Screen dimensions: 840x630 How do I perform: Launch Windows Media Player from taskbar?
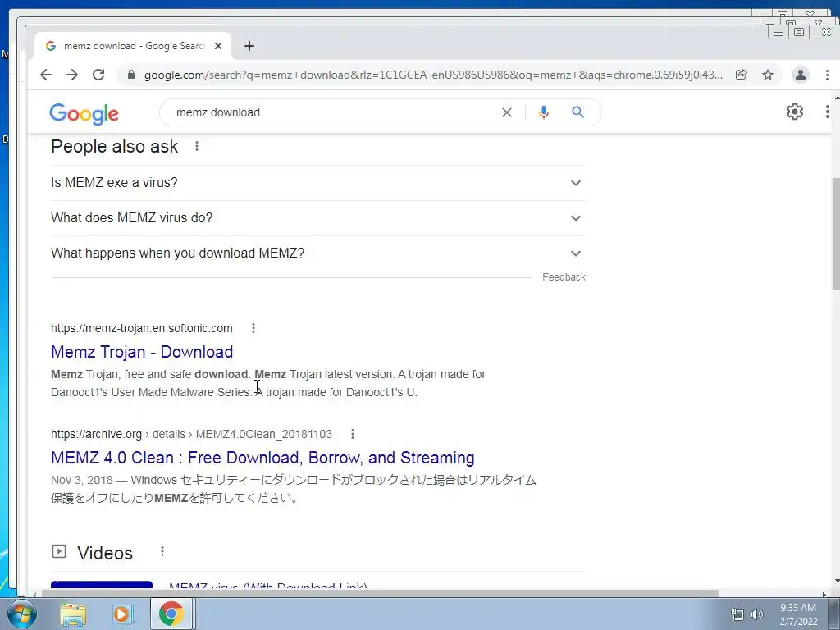pos(121,614)
